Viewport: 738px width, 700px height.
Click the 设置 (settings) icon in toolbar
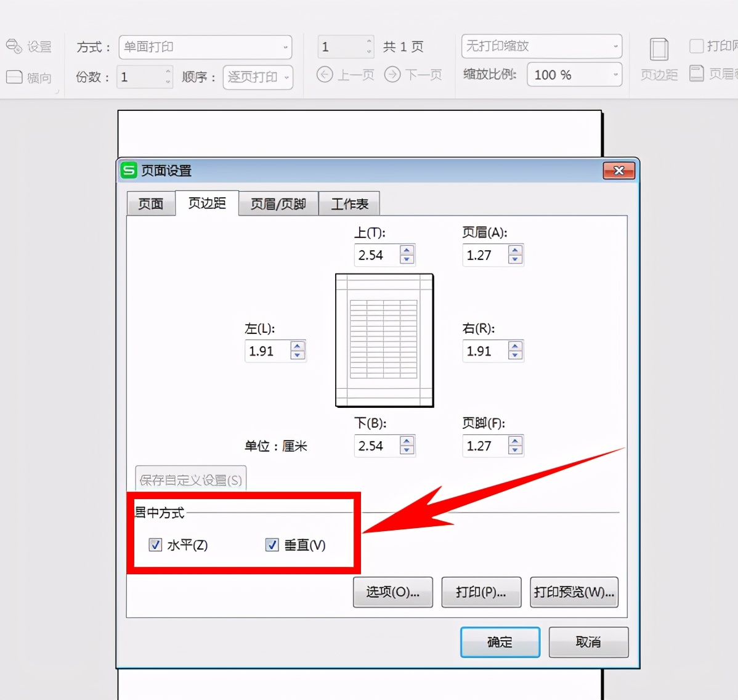click(x=30, y=46)
